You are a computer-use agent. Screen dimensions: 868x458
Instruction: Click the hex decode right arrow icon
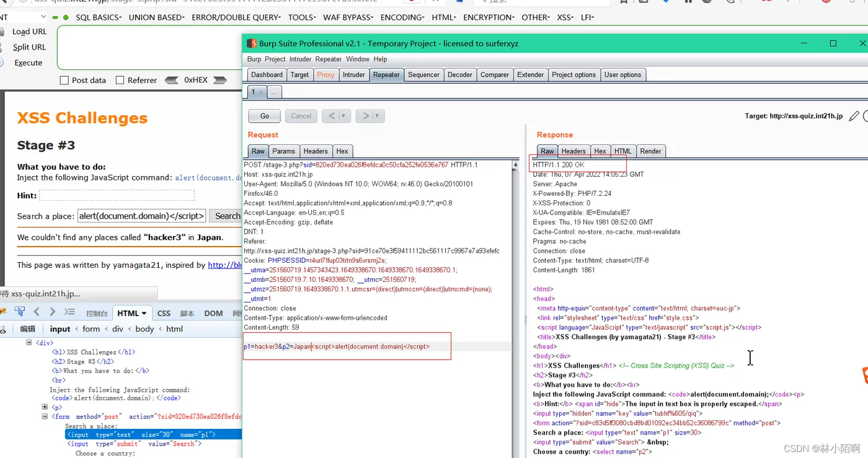[x=219, y=80]
